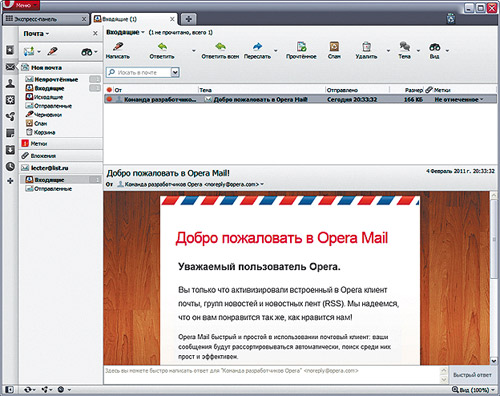Select the Спам folder in tree

[61, 123]
